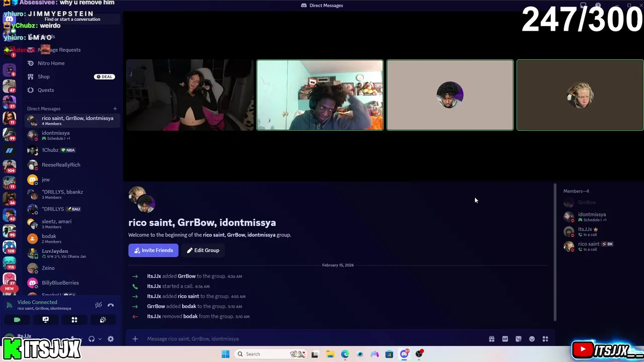
Task: Click rico saint in the added message
Action: [x=189, y=296]
